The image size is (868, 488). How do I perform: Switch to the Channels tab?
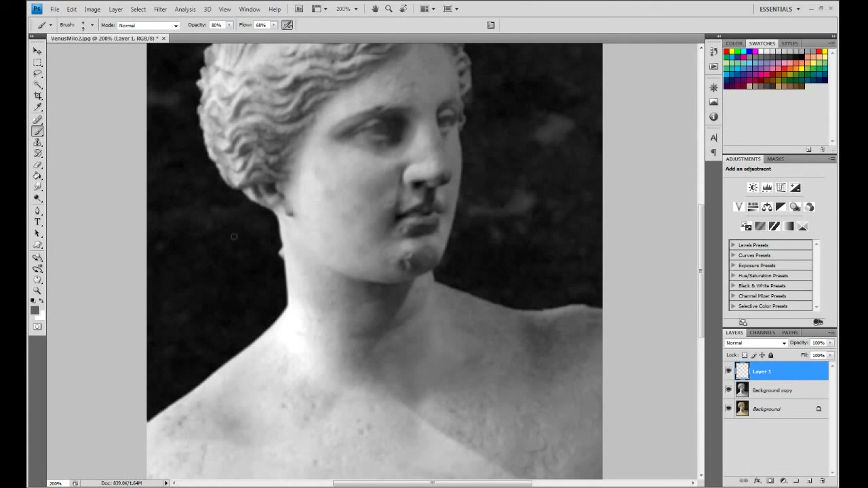pos(762,332)
